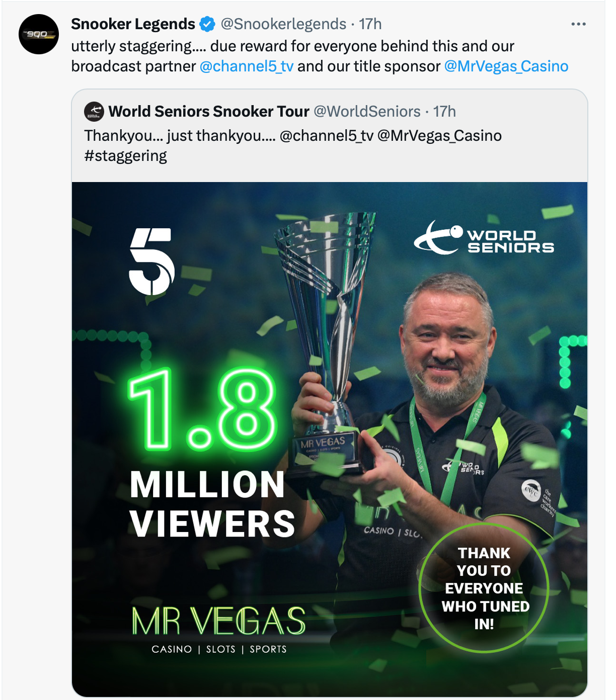Image resolution: width=616 pixels, height=700 pixels.
Task: Open the three-dot more options menu
Action: pyautogui.click(x=578, y=24)
